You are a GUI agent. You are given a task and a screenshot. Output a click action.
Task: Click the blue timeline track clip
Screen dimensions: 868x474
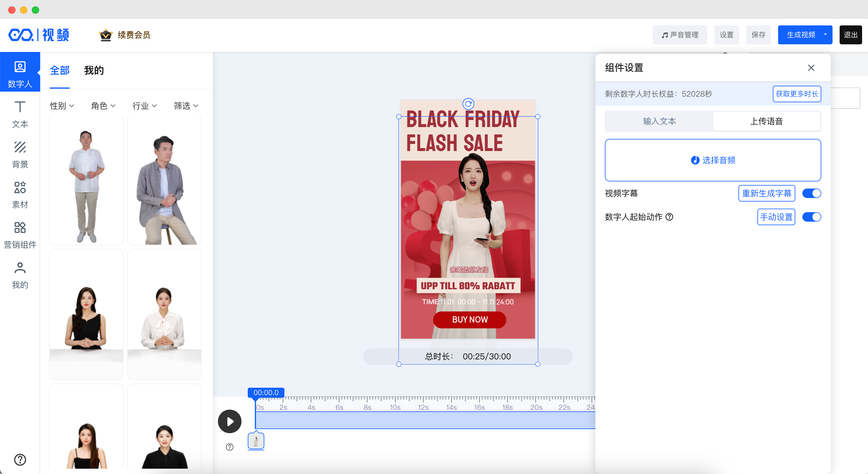point(425,420)
